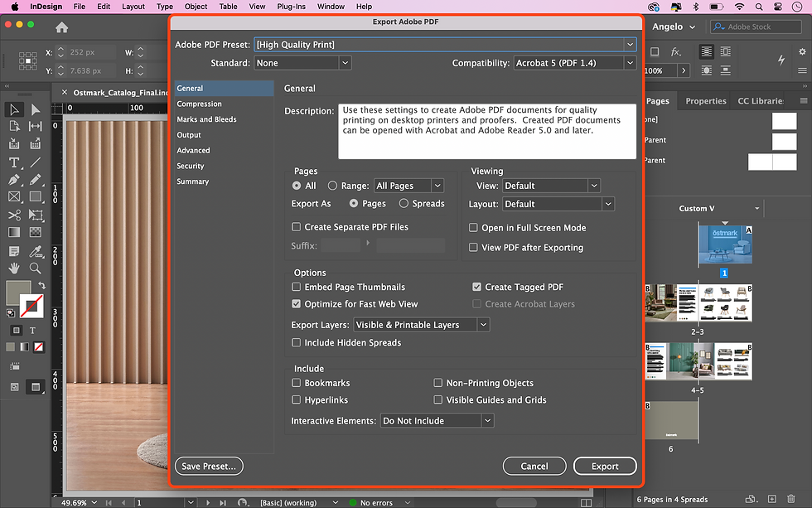
Task: Open the View dropdown
Action: tap(551, 186)
